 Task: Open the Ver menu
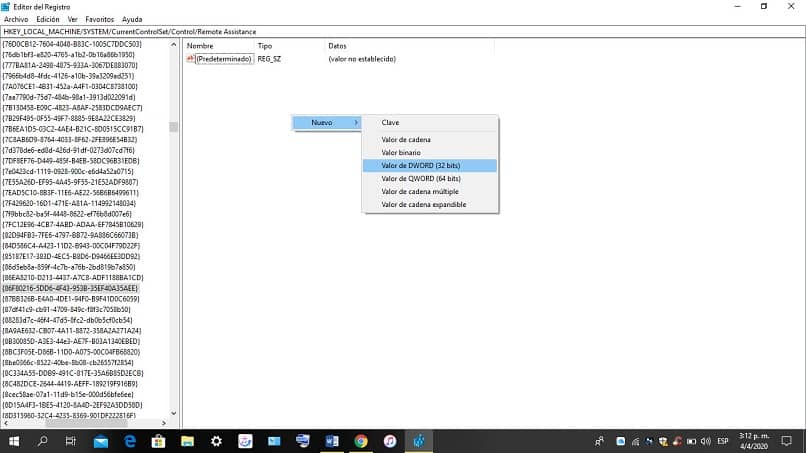click(72, 19)
